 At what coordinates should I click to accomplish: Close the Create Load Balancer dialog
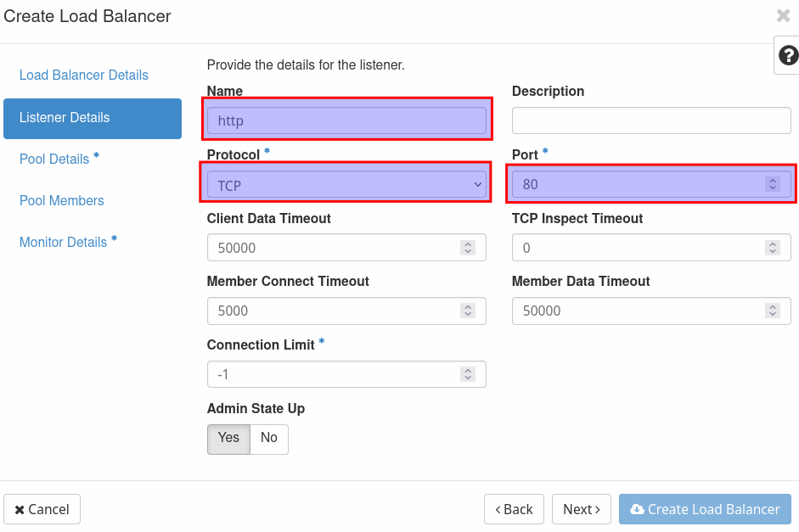coord(783,15)
